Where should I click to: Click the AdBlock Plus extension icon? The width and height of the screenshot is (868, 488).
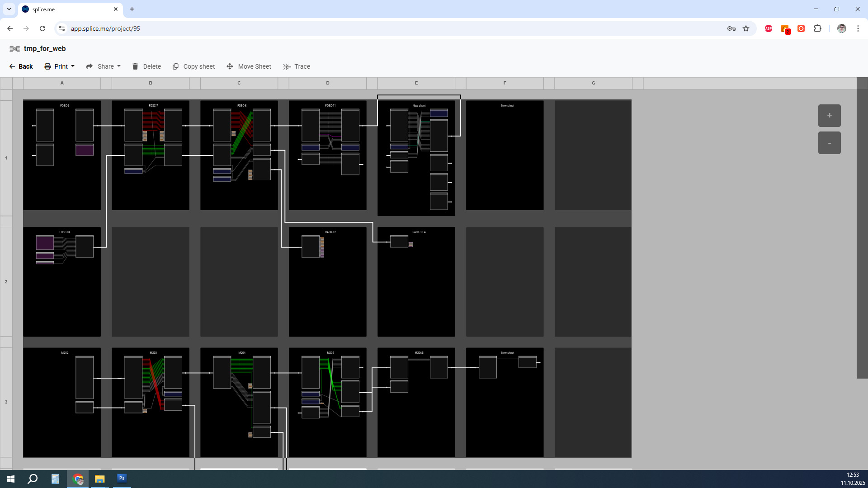[x=769, y=28]
